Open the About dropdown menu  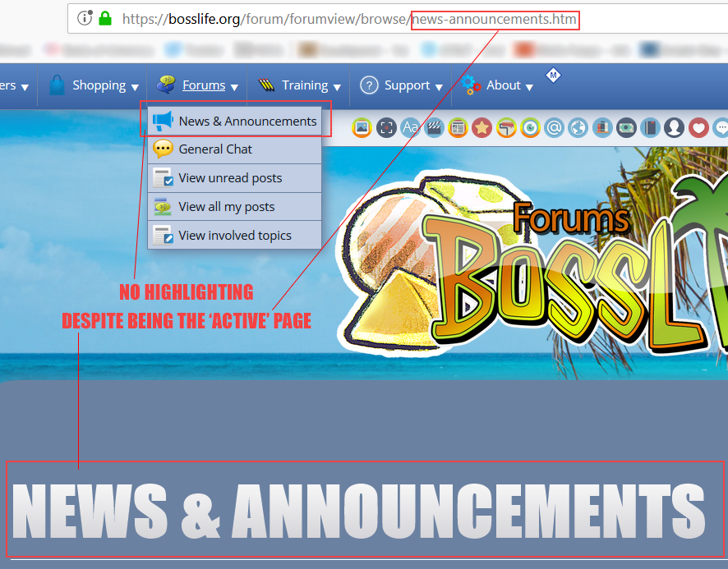(x=503, y=85)
